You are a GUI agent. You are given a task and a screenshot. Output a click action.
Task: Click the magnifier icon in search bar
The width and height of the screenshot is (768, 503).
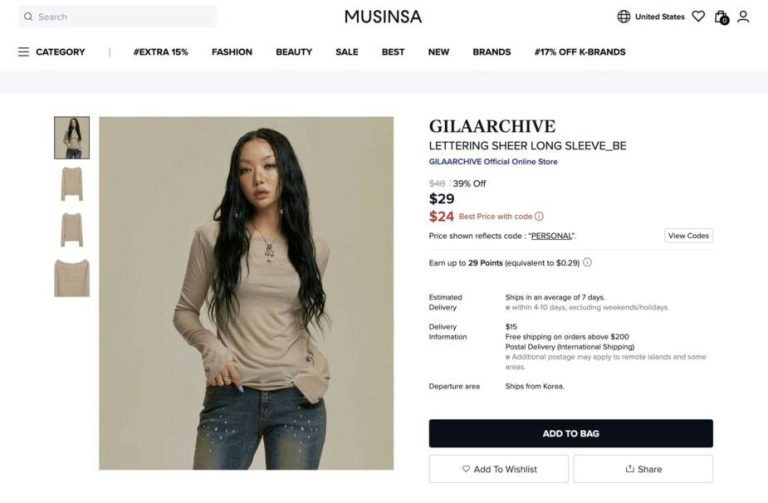[28, 17]
